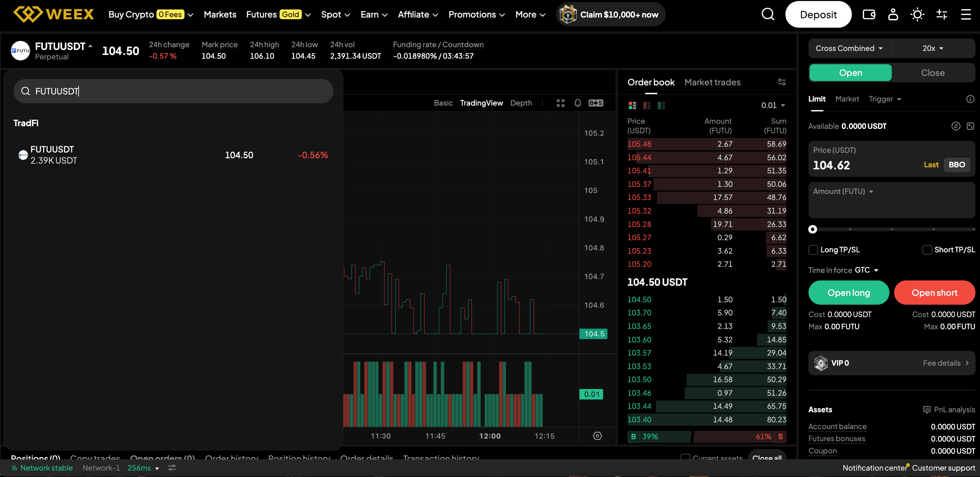
Task: Open the user profile icon
Action: click(x=893, y=15)
